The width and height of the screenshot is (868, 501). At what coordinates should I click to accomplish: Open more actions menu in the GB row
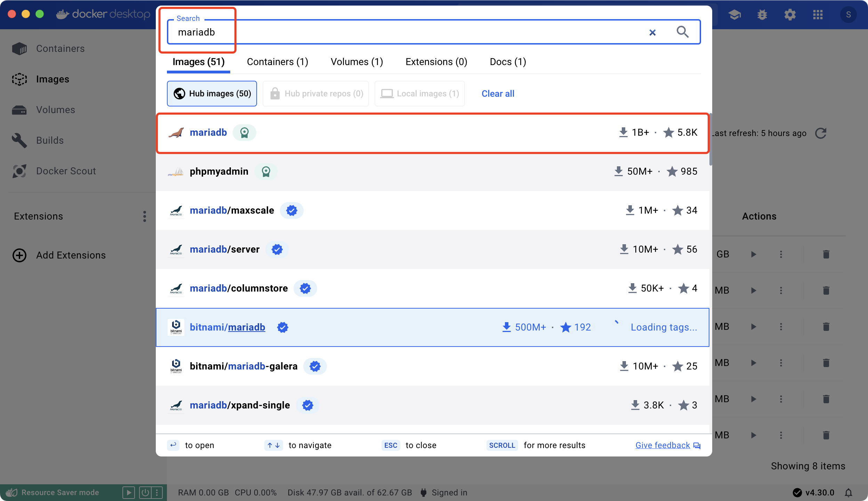[x=781, y=254]
